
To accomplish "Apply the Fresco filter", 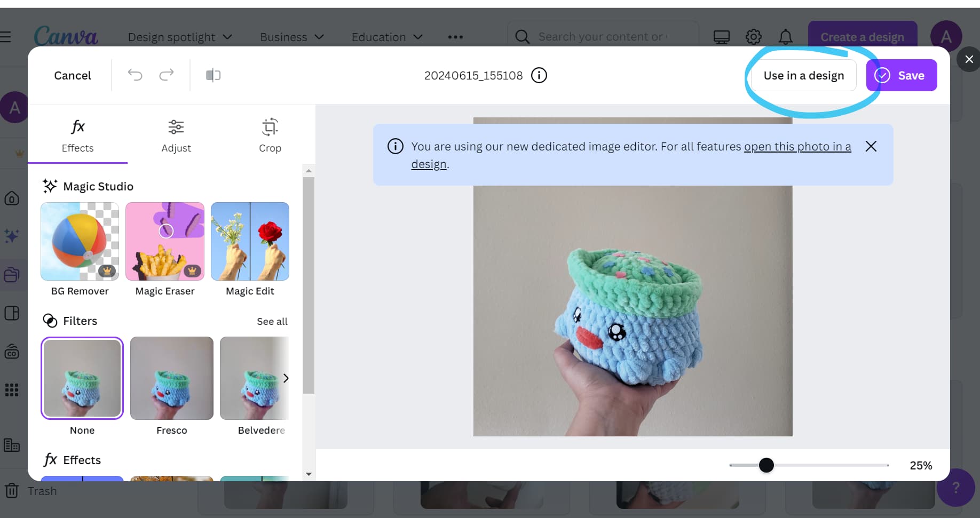I will (x=171, y=378).
